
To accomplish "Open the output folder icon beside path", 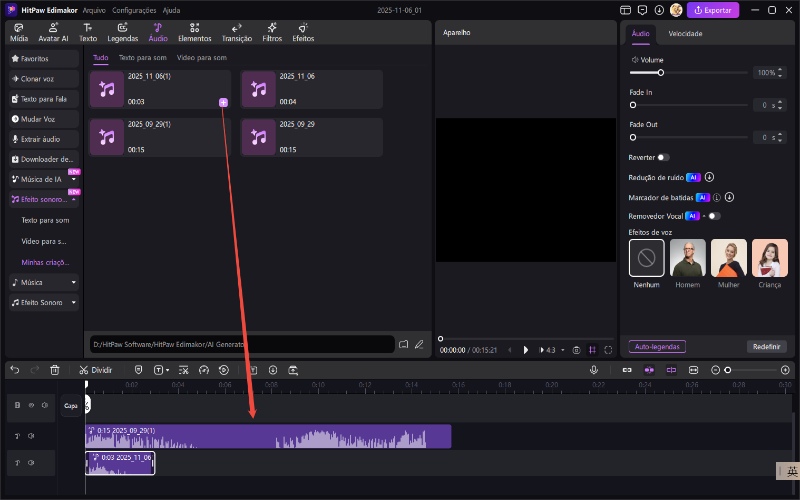I will tap(404, 344).
